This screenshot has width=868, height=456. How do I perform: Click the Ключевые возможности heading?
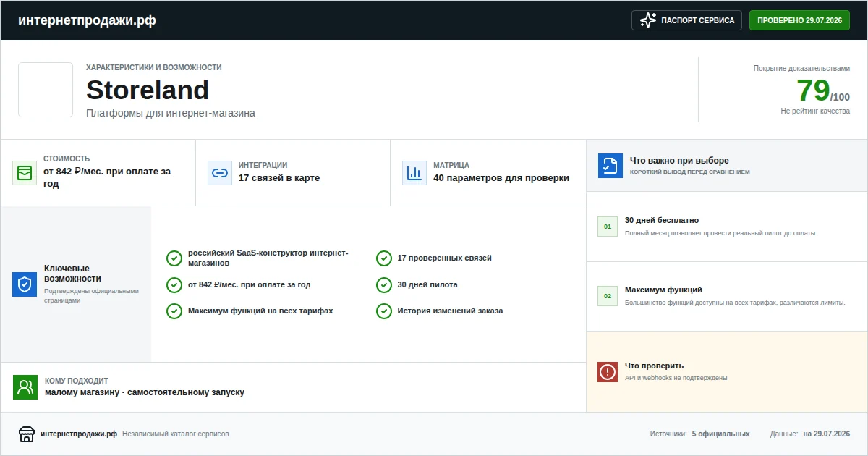click(72, 274)
